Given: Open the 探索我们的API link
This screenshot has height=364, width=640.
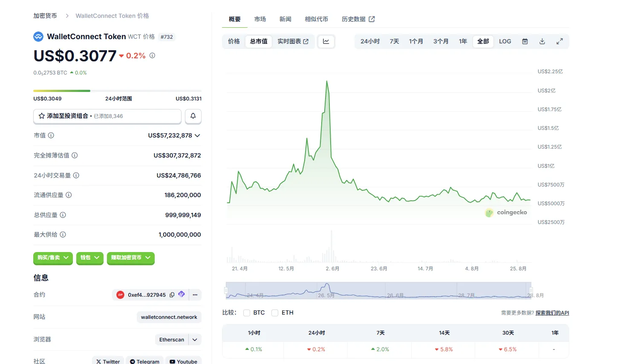Looking at the screenshot, I should [552, 313].
